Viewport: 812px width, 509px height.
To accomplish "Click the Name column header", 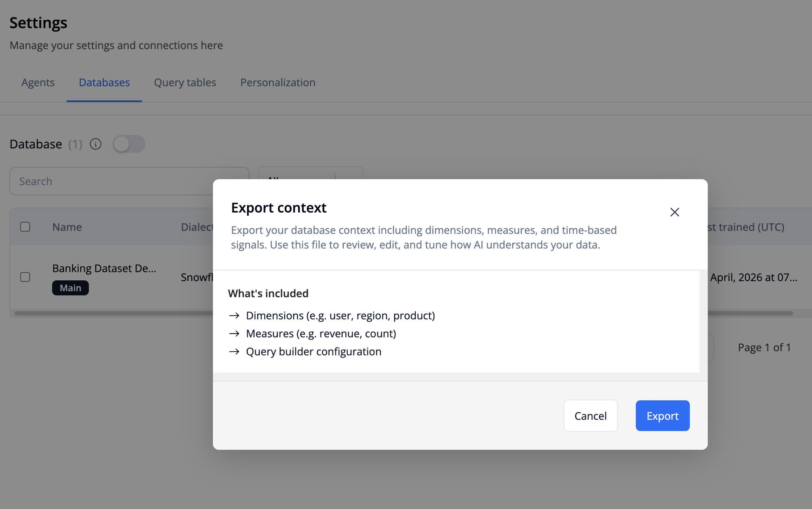I will coord(67,227).
